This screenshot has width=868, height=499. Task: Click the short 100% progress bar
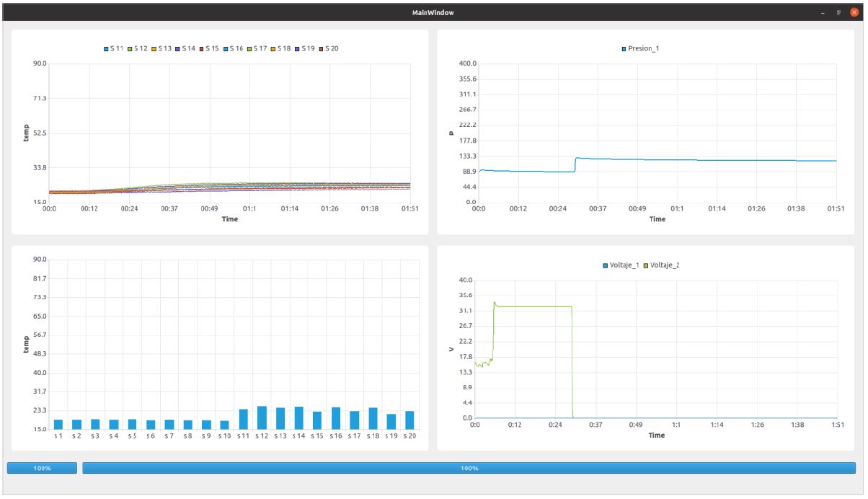(42, 468)
